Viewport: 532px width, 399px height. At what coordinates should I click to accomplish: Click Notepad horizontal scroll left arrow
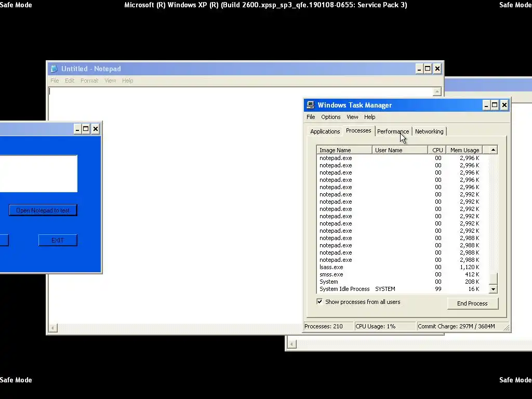pyautogui.click(x=52, y=328)
